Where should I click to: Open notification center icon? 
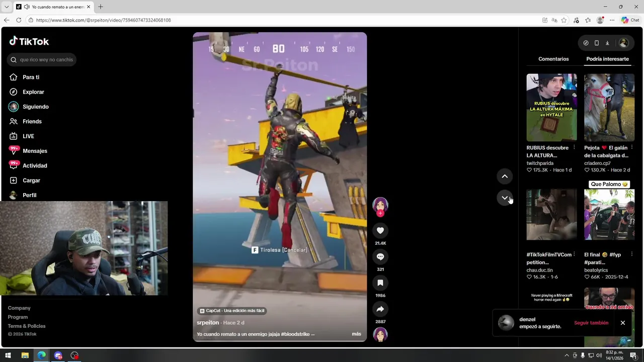tap(633, 355)
